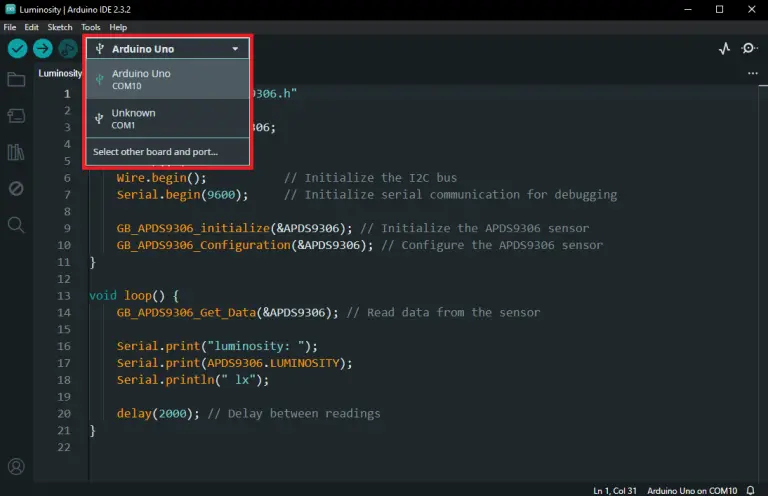The image size is (768, 496).
Task: Click the Verify checkmark button
Action: 17,48
